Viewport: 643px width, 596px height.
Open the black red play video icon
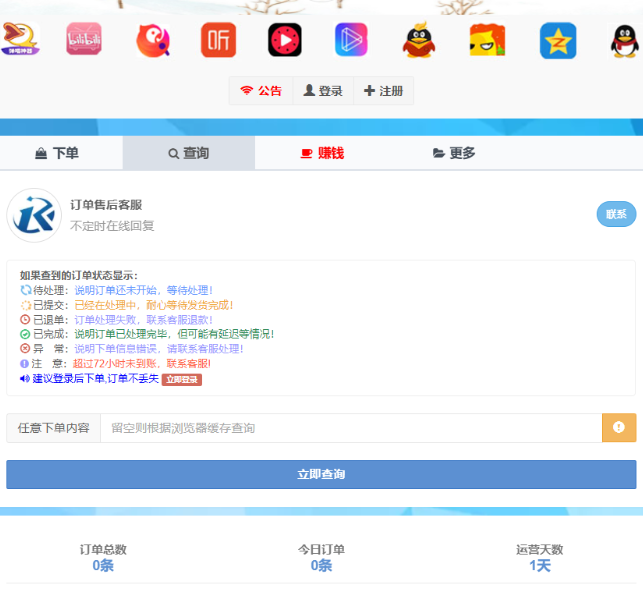tap(285, 40)
